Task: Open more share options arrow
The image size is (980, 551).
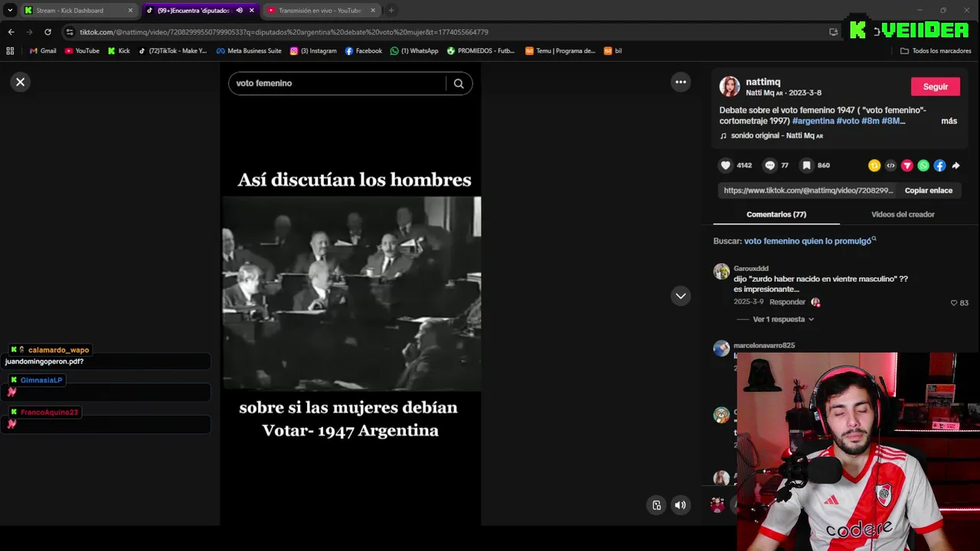Action: [955, 165]
